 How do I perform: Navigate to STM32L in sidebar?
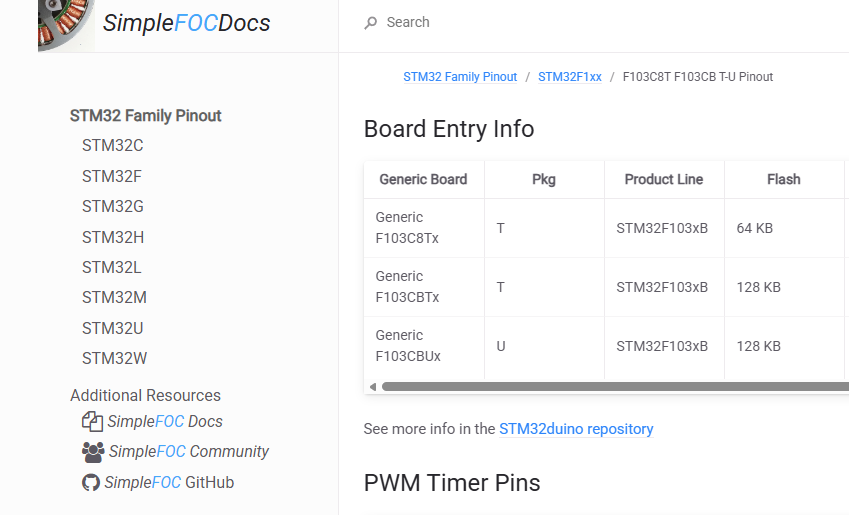coord(112,267)
